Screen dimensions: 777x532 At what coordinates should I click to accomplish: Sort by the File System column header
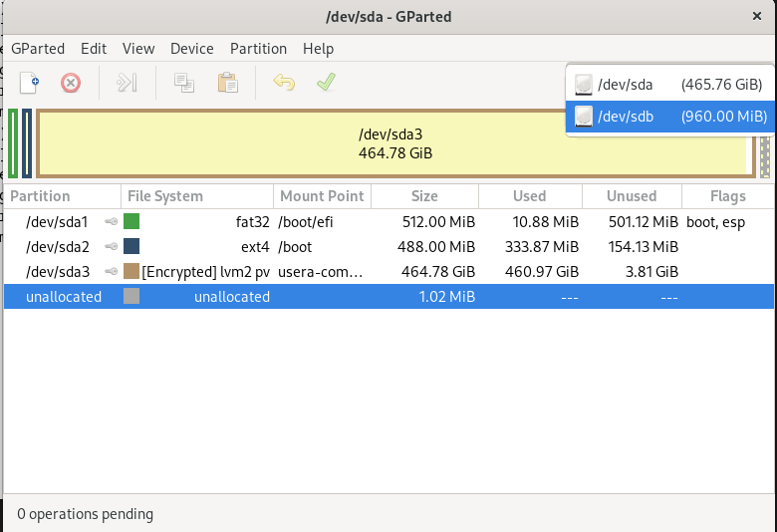pos(165,196)
